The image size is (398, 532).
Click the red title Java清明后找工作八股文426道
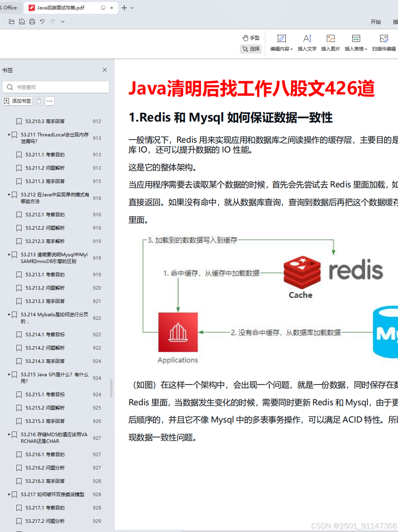click(x=252, y=88)
